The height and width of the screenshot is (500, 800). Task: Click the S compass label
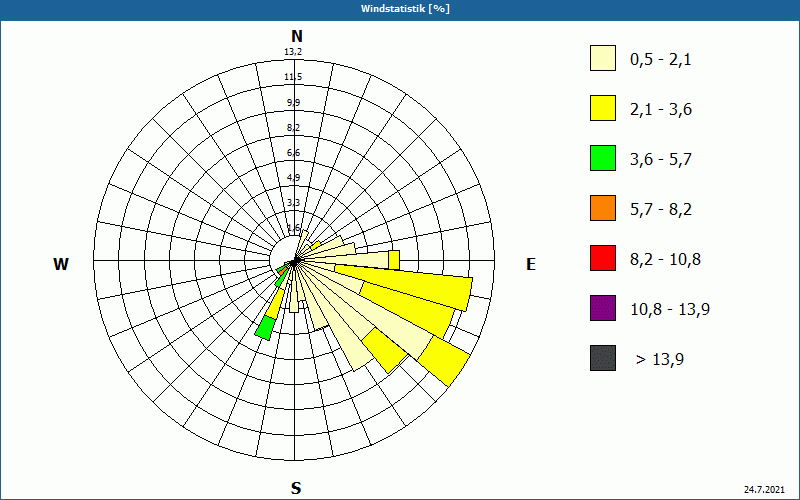(296, 488)
